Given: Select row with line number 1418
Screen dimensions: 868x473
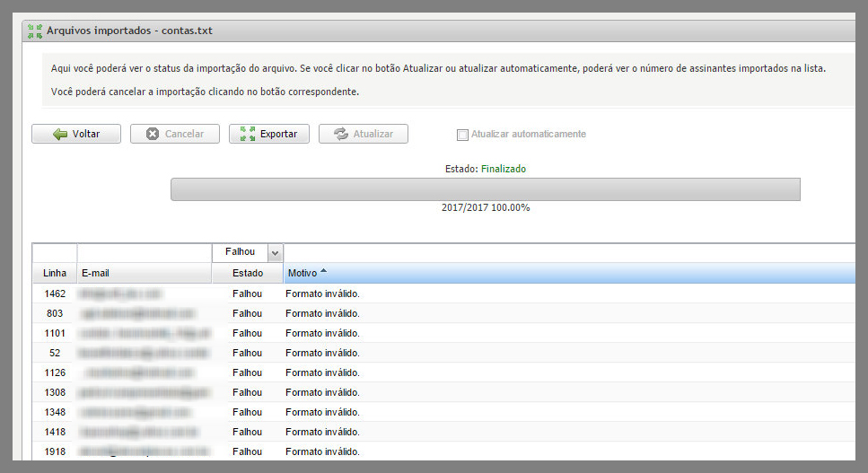Looking at the screenshot, I should pos(444,432).
